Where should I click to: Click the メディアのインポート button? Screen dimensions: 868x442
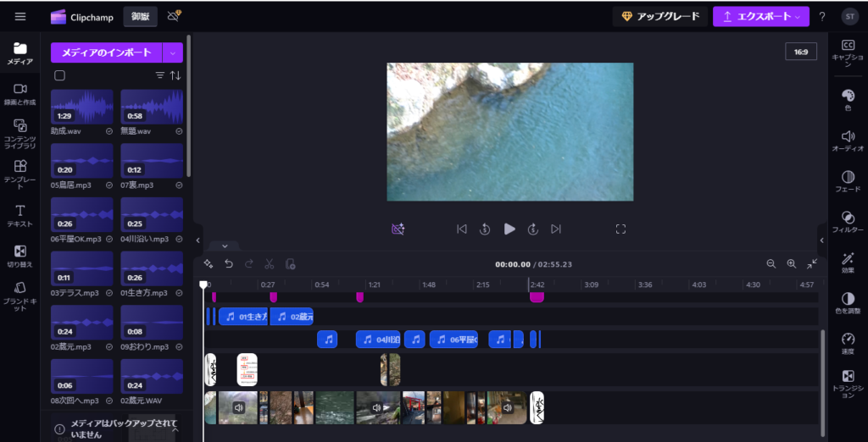tap(106, 52)
